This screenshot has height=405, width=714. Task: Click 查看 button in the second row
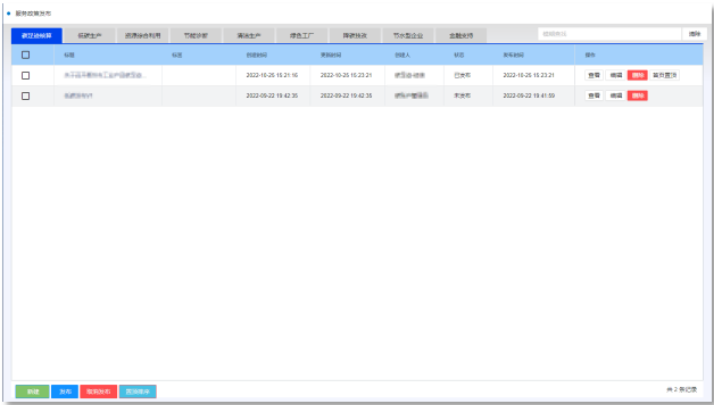point(594,96)
